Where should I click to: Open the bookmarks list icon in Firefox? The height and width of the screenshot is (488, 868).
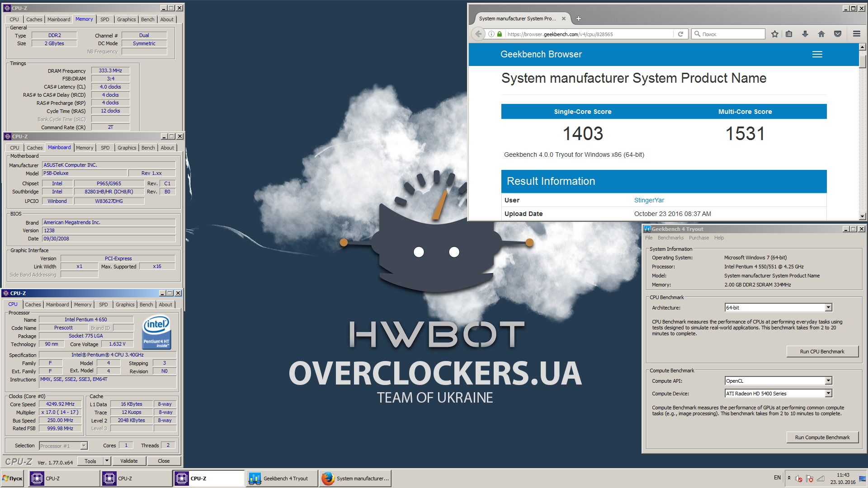point(789,34)
